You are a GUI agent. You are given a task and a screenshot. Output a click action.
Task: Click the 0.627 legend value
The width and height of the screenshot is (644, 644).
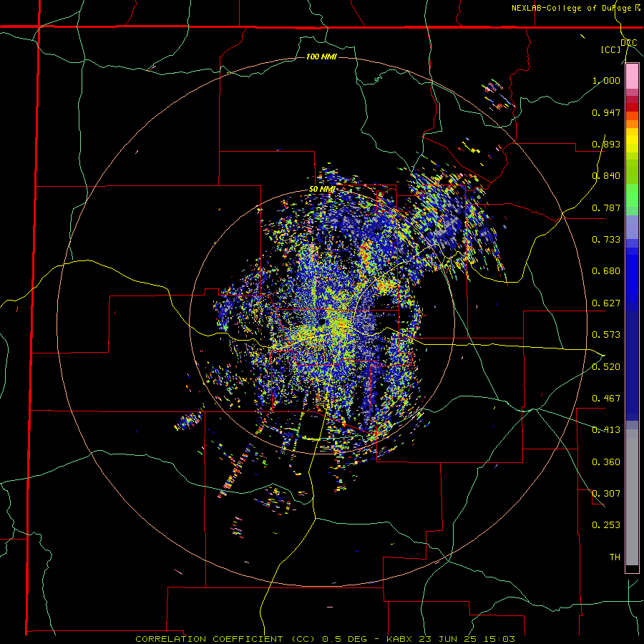tap(606, 303)
